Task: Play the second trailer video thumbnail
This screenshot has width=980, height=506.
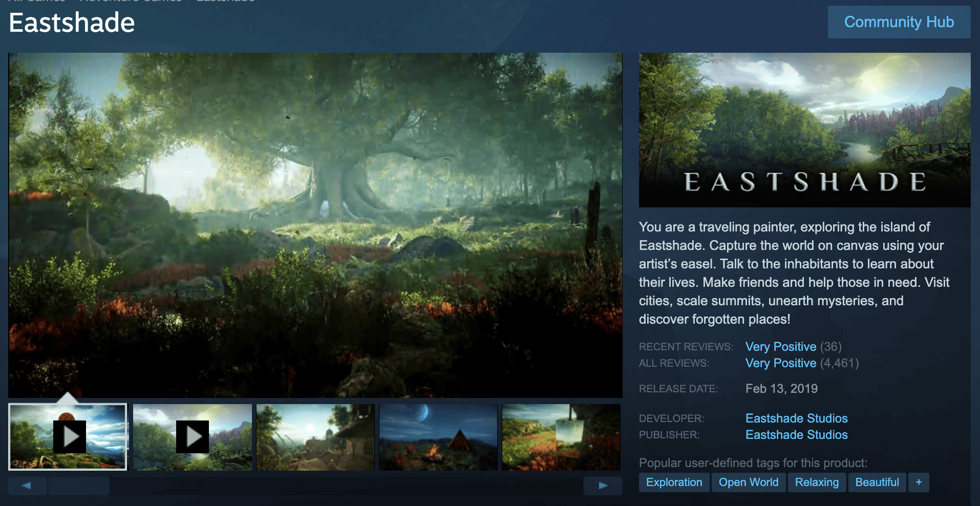Action: pos(192,437)
